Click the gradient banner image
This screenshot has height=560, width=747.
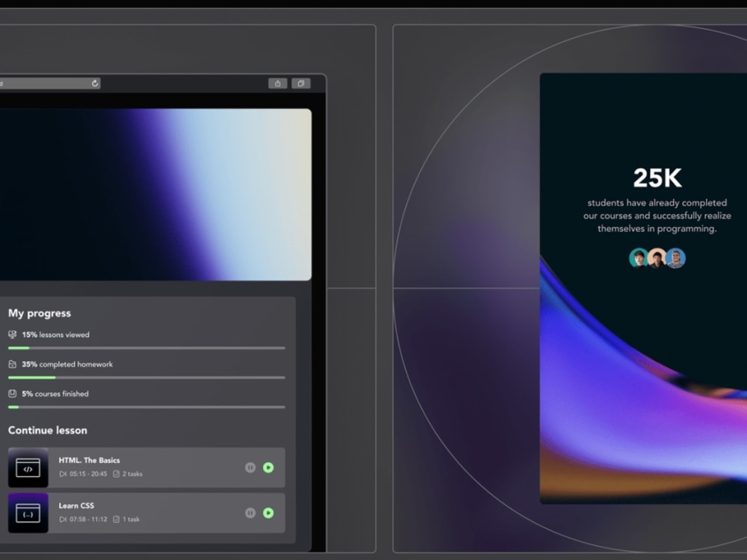pos(156,194)
